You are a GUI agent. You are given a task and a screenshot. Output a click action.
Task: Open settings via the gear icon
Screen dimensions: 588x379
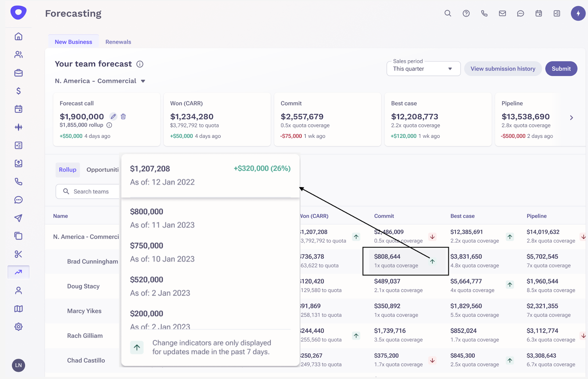[x=18, y=327]
